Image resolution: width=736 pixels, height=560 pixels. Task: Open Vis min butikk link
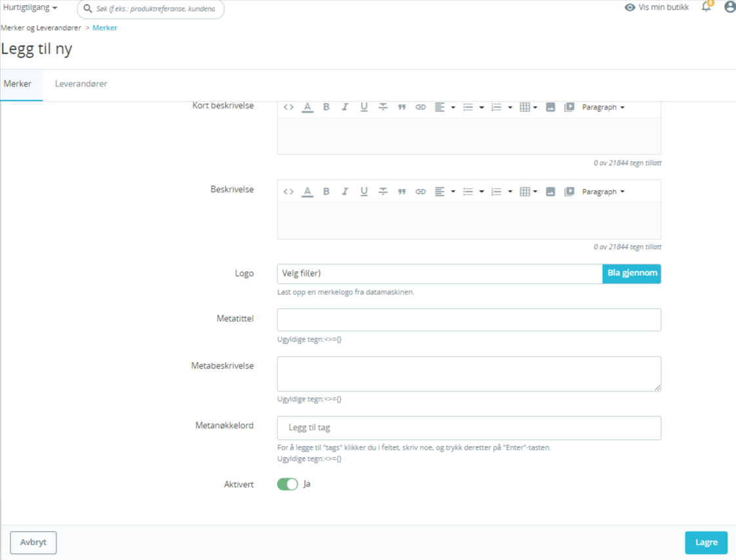[x=657, y=7]
